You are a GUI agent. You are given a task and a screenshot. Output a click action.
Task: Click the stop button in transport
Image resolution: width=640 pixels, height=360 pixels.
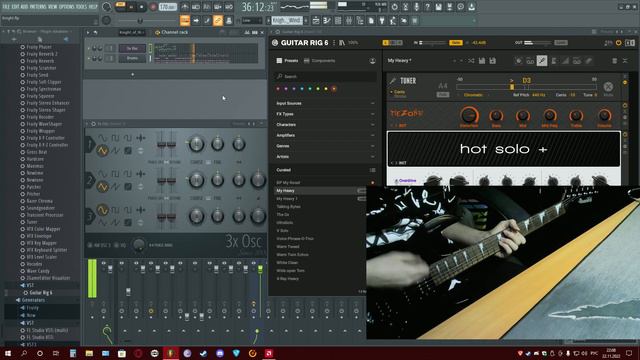point(142,7)
